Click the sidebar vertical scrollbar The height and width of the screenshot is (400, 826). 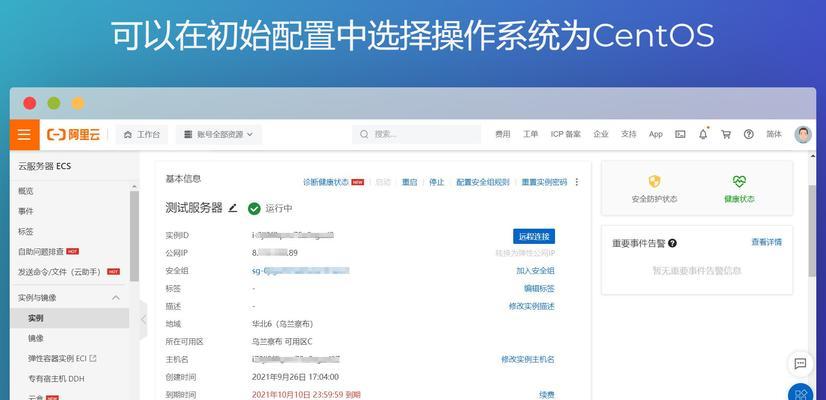[134, 236]
